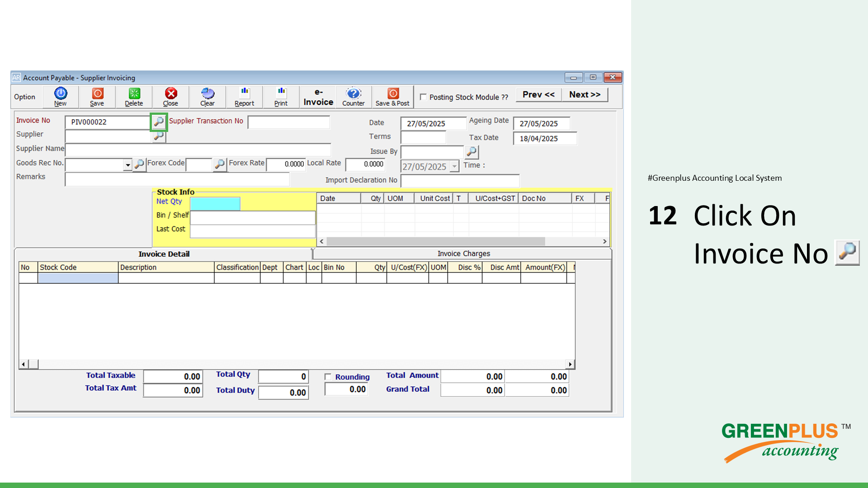
Task: Click the Date field showing 27/05/2025
Action: coord(433,123)
